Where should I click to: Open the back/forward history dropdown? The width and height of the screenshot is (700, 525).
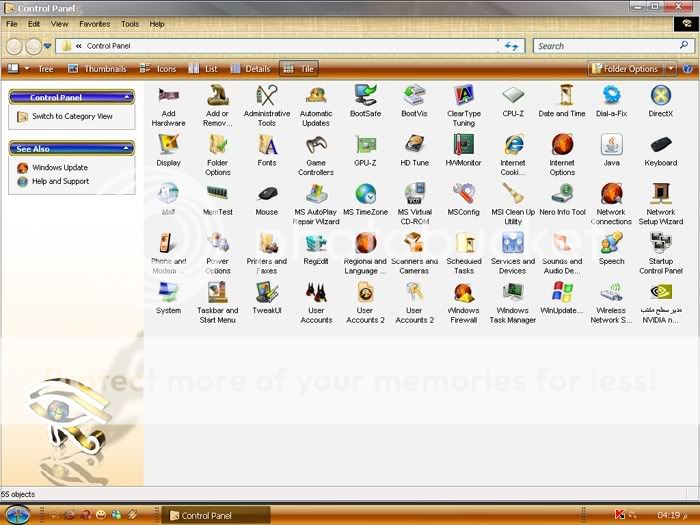pyautogui.click(x=47, y=46)
